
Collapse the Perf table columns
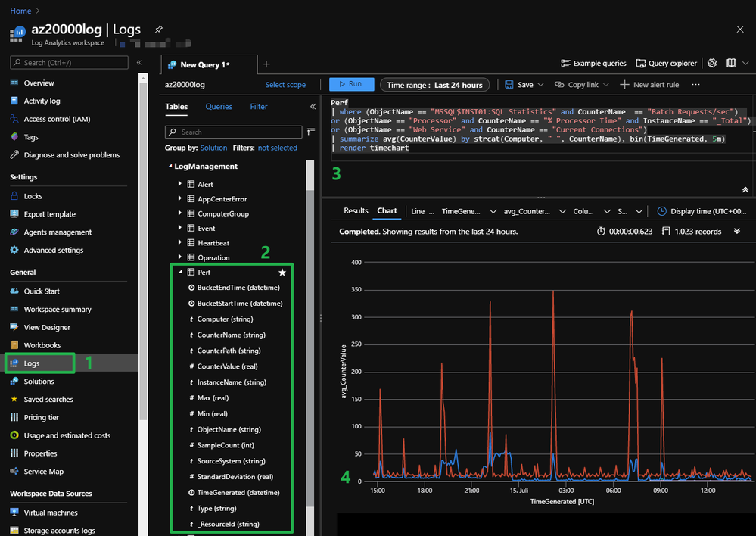180,272
